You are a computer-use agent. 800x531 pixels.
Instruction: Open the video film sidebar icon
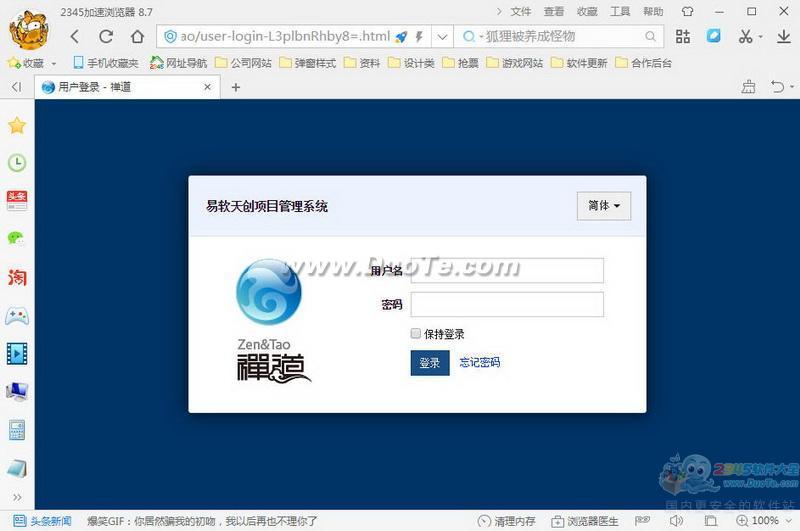point(16,353)
